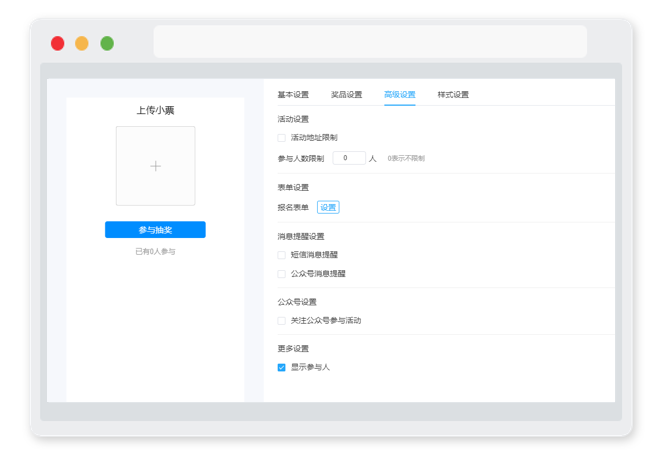Screen dimensions: 660x460
Task: Select the 高级设置 tab
Action: [400, 95]
